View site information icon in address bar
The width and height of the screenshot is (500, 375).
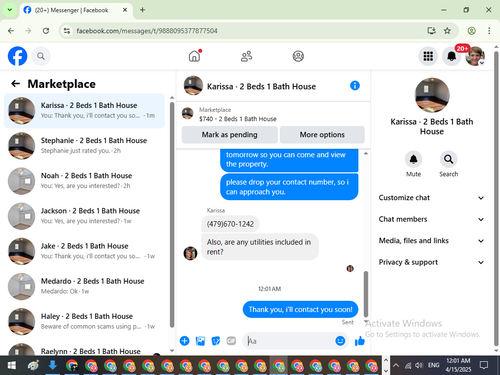[67, 31]
